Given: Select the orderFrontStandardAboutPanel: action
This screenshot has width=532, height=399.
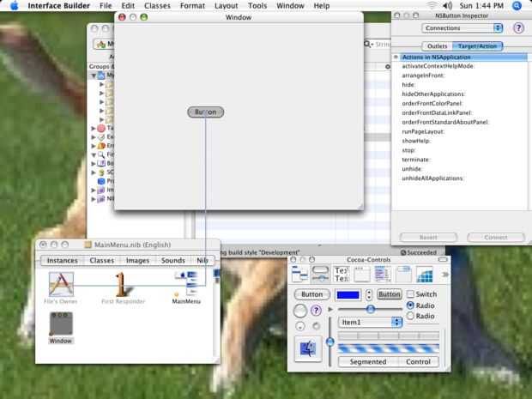Looking at the screenshot, I should click(445, 122).
